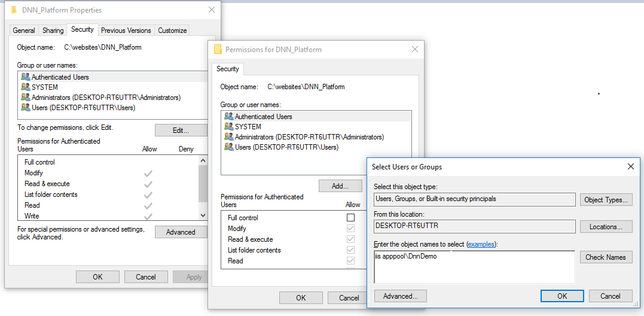The width and height of the screenshot is (644, 316).
Task: Select Authenticated Users icon in Permissions dialog
Action: point(228,117)
